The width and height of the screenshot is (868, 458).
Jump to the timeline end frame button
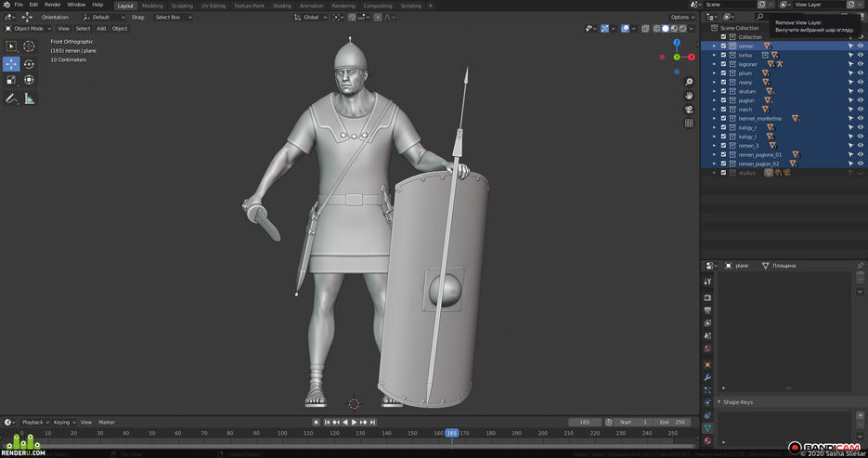(x=373, y=423)
